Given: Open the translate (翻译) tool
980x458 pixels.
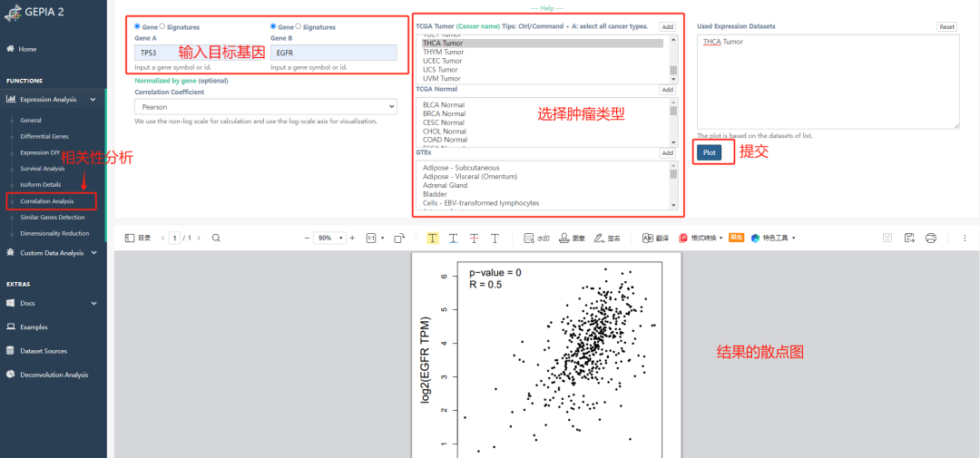Looking at the screenshot, I should [x=656, y=238].
